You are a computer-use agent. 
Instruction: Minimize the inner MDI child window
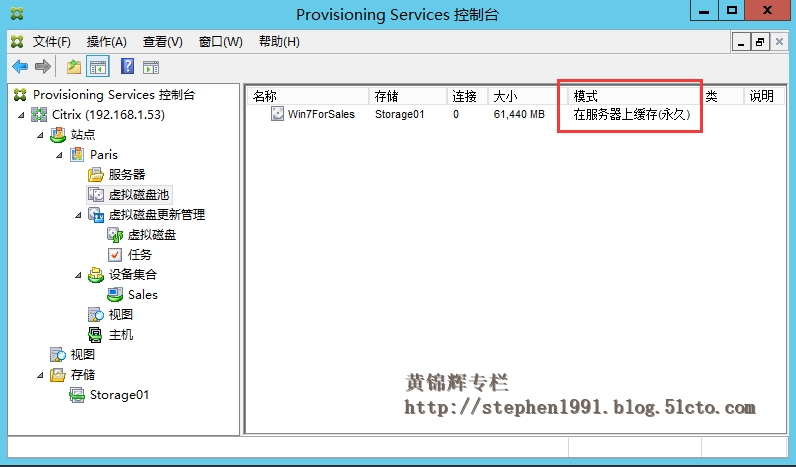[741, 42]
